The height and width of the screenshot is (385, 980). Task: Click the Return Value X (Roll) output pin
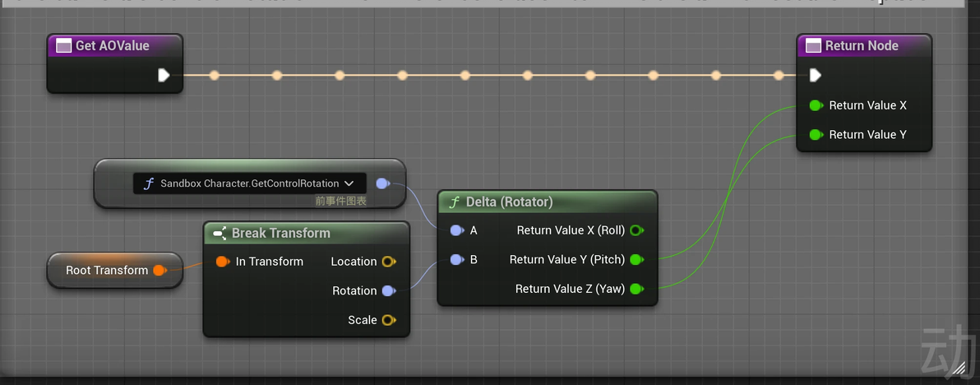636,230
